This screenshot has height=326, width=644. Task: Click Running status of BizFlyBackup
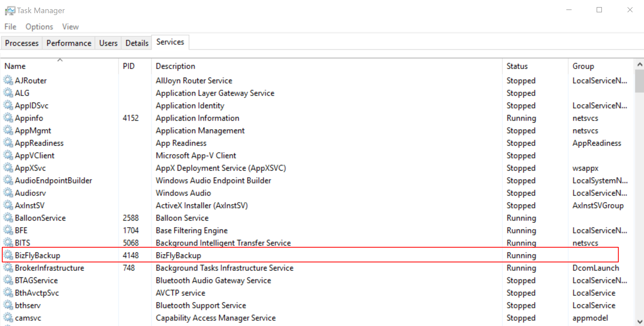tap(521, 256)
